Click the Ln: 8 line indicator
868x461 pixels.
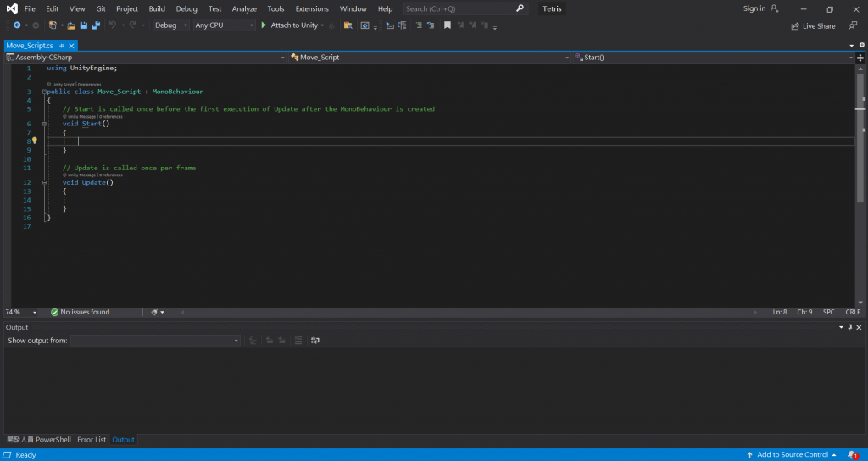click(780, 312)
